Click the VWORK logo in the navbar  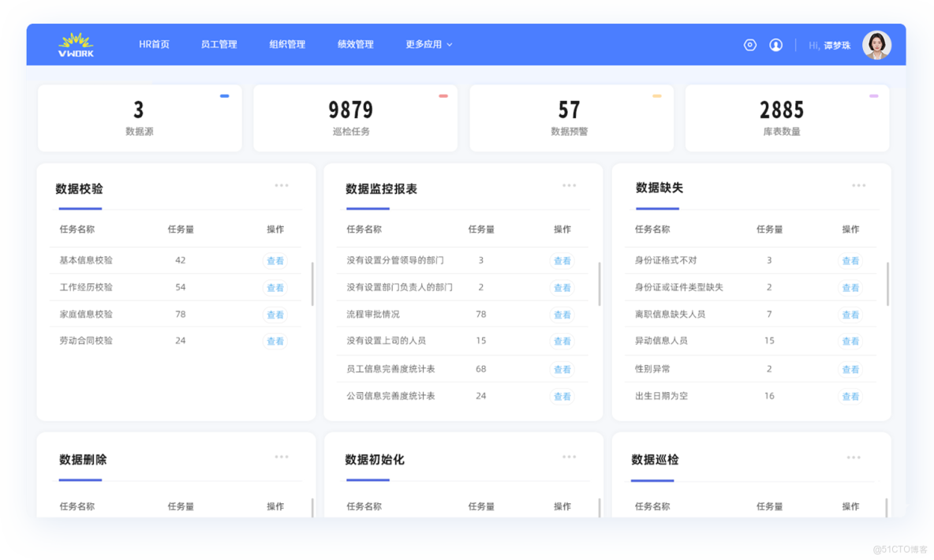coord(75,44)
